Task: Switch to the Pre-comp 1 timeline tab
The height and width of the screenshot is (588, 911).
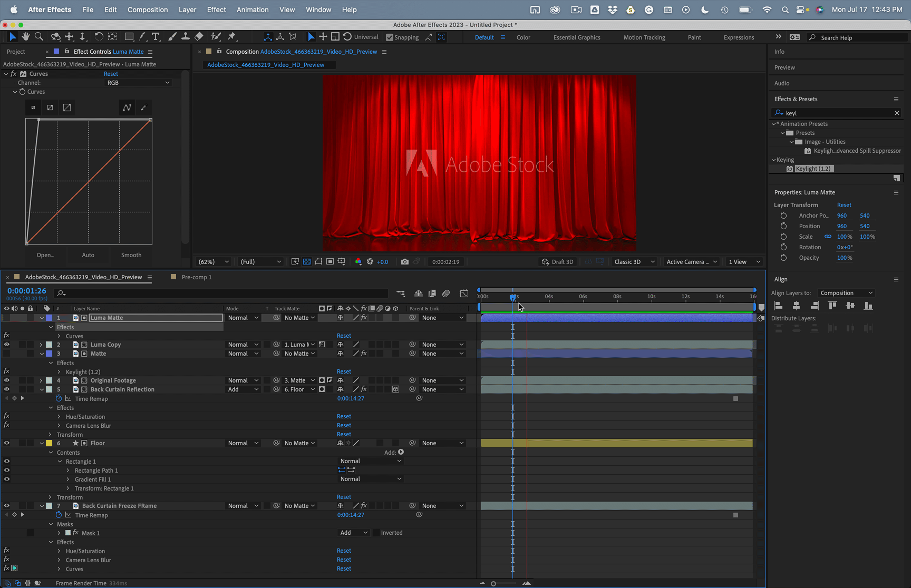Action: [197, 277]
